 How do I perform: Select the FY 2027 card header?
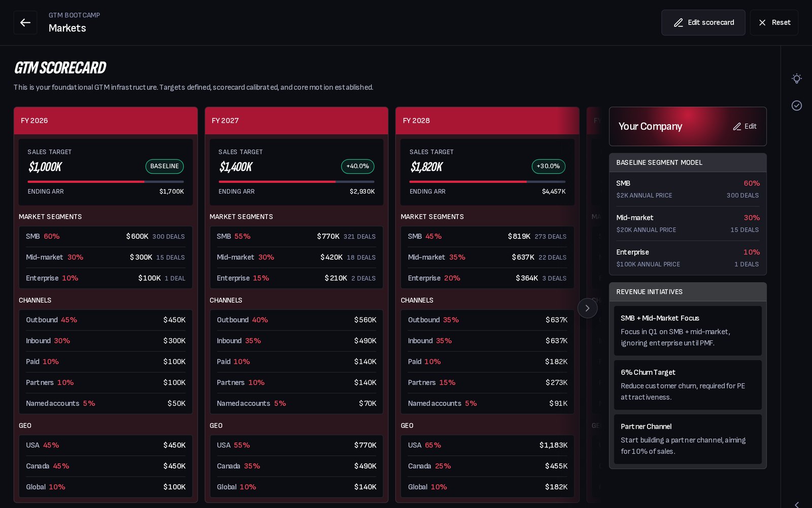tap(296, 120)
